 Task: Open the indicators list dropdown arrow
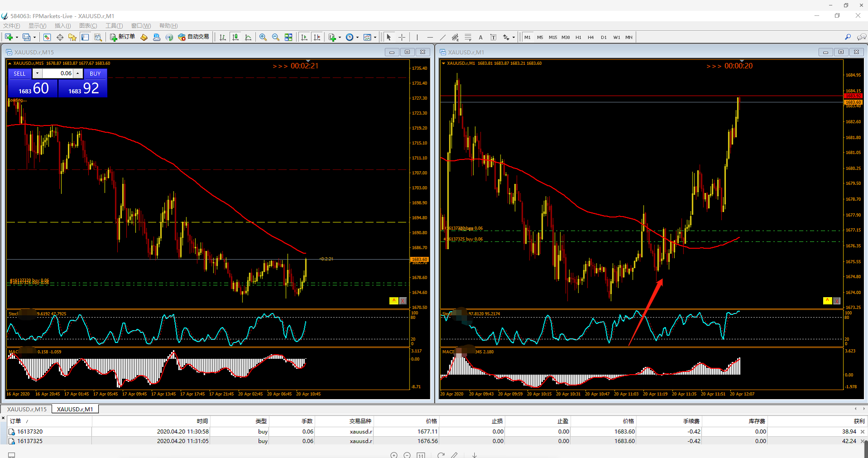340,38
